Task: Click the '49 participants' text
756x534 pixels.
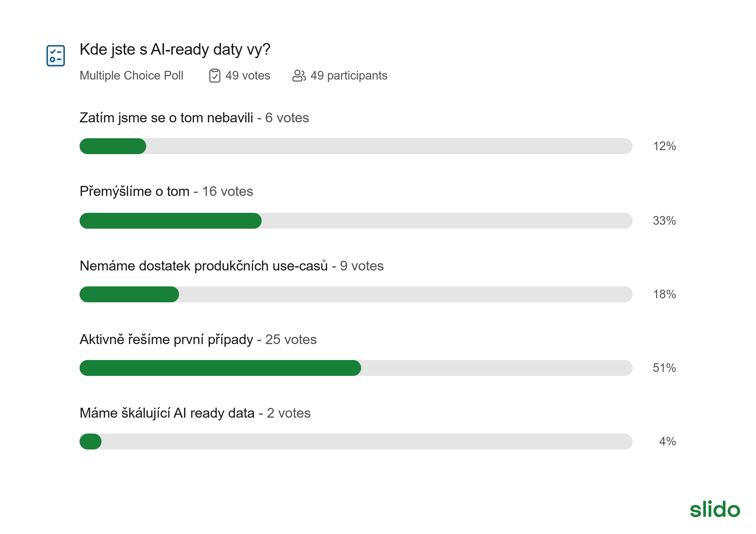Action: (349, 75)
